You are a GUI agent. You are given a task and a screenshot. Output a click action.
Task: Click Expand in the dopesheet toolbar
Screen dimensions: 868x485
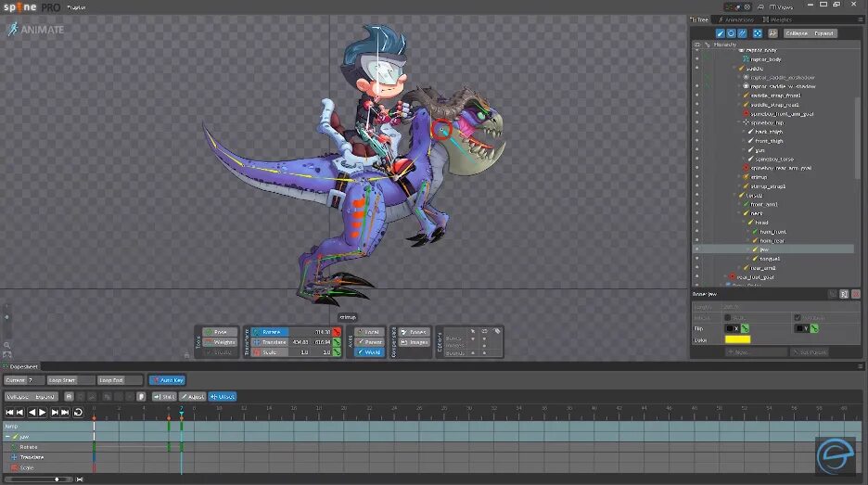coord(45,396)
